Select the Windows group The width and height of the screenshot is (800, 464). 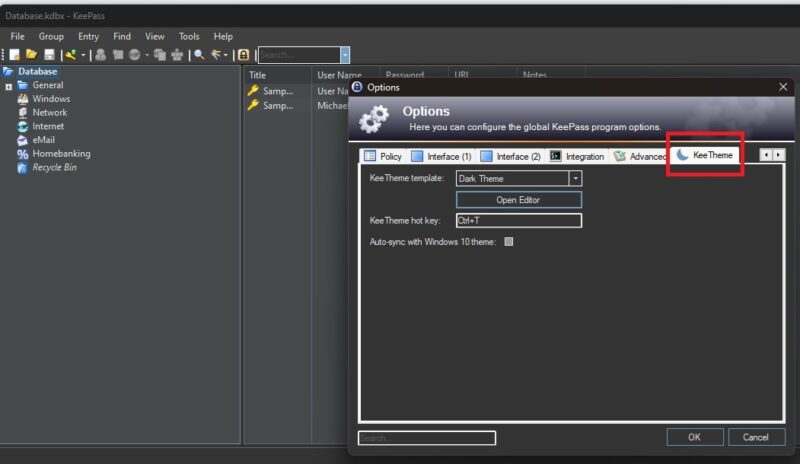51,99
